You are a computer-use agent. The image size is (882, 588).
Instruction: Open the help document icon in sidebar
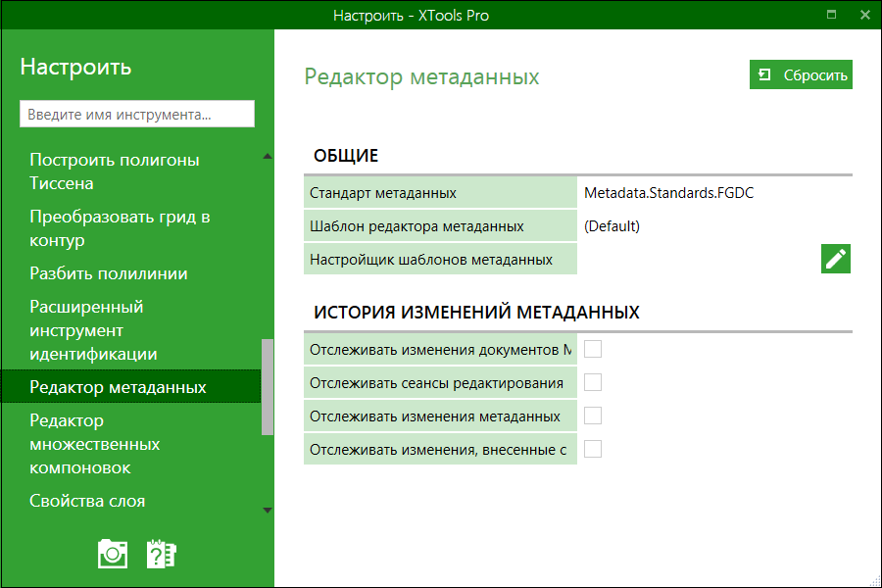tap(162, 554)
